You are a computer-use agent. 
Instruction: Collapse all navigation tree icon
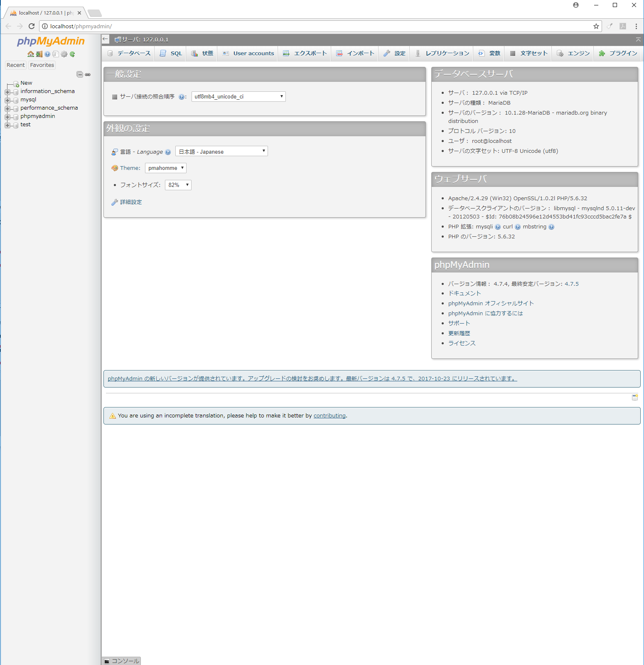pos(80,74)
